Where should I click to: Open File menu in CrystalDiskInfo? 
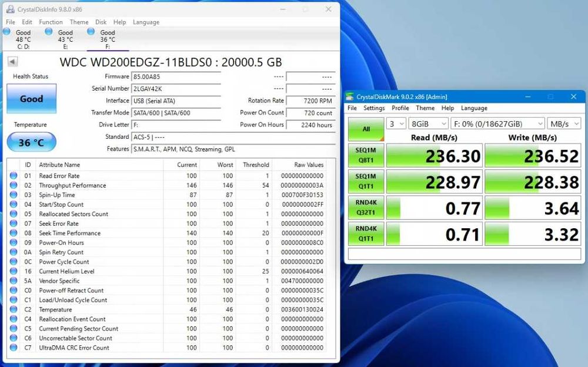coord(11,22)
